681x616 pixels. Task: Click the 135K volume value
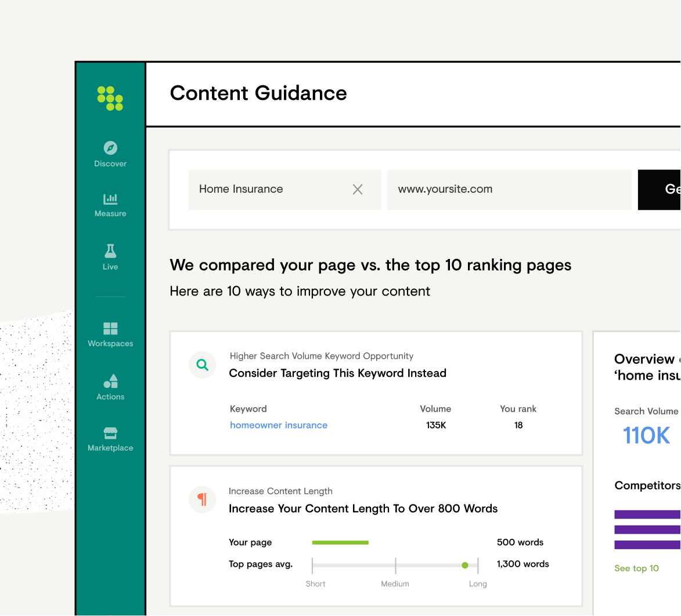[435, 425]
